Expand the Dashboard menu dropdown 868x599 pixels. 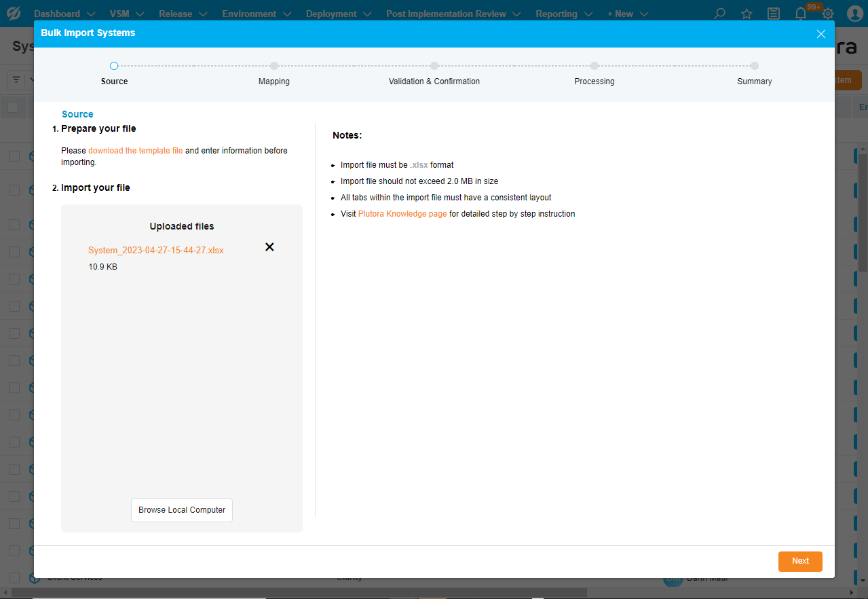[64, 14]
